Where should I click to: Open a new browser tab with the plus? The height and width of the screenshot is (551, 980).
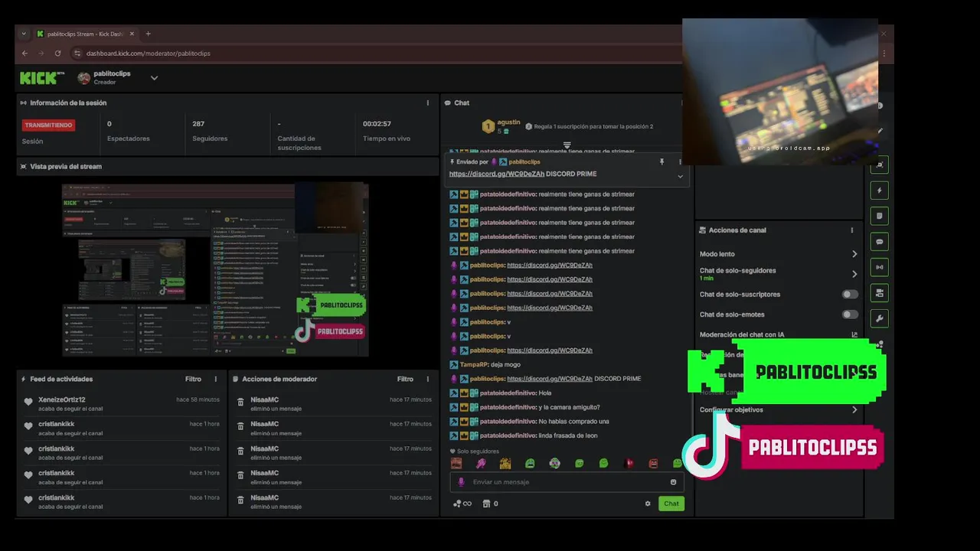[x=148, y=34]
